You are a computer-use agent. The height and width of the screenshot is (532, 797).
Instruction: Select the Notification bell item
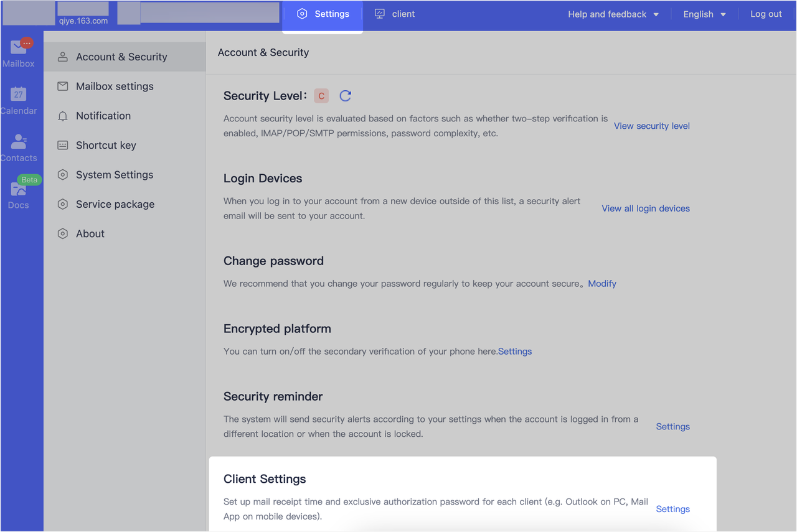(103, 116)
